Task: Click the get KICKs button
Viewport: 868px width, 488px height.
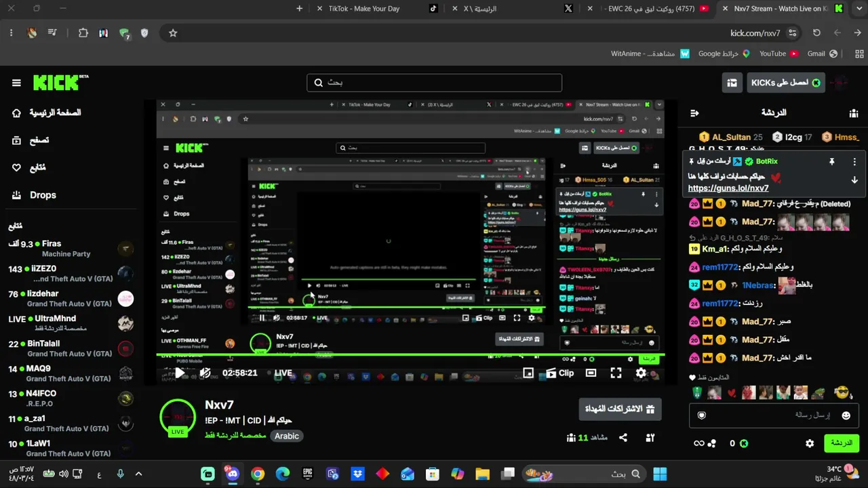Action: coord(787,83)
